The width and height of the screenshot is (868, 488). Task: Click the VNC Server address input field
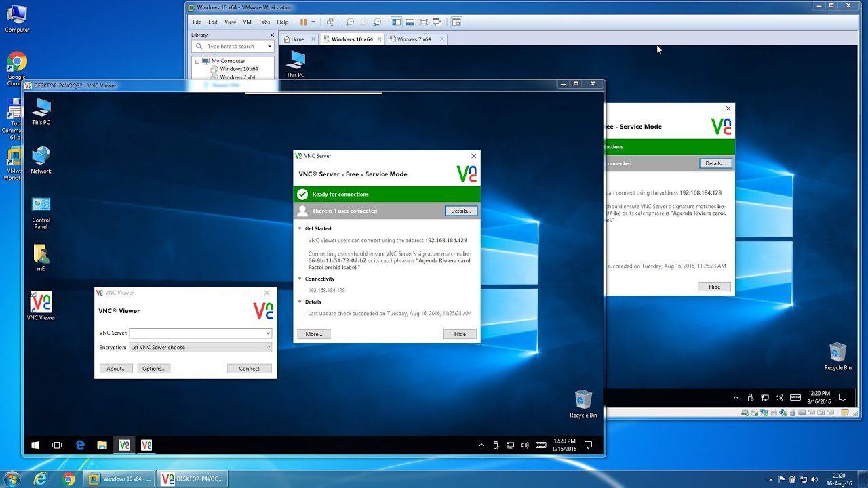[x=197, y=333]
